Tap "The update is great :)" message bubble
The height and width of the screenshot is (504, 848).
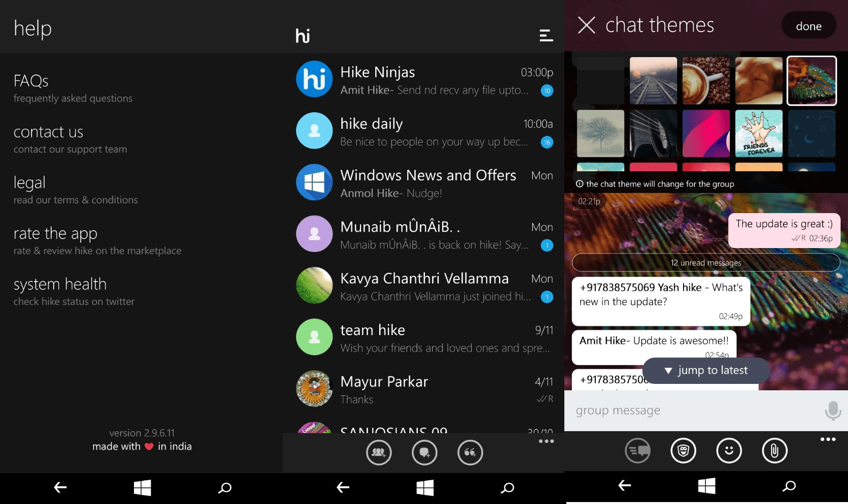point(784,230)
